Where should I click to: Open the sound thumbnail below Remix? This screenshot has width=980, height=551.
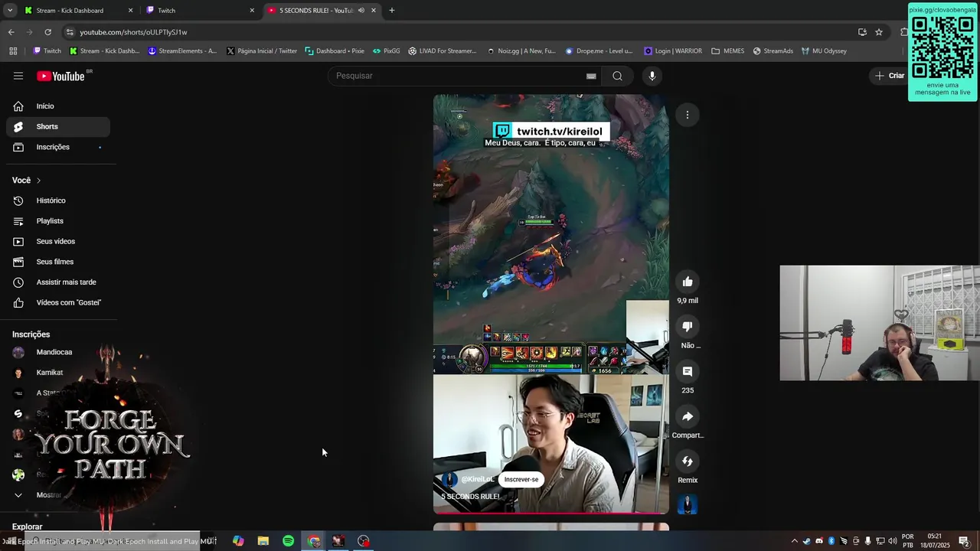click(x=688, y=505)
